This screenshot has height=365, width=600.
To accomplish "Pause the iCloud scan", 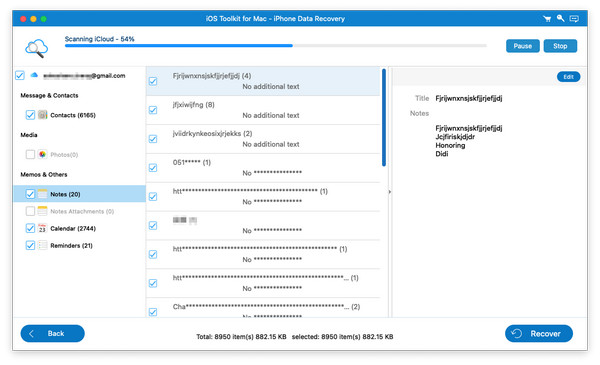I will (522, 46).
